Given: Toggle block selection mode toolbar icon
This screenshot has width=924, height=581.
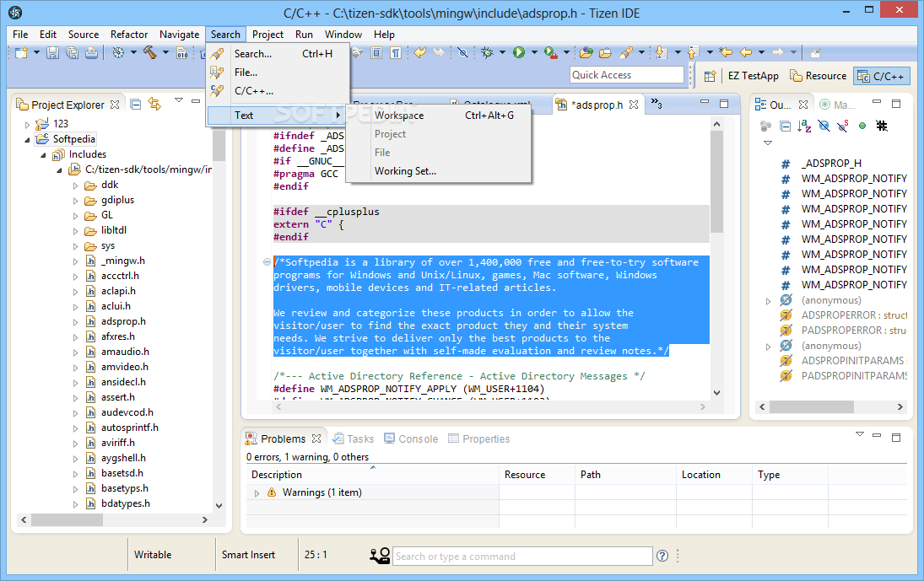Looking at the screenshot, I should coord(376,53).
